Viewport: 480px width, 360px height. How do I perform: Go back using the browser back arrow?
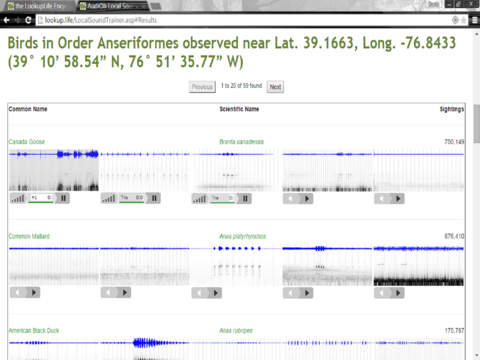click(x=6, y=20)
